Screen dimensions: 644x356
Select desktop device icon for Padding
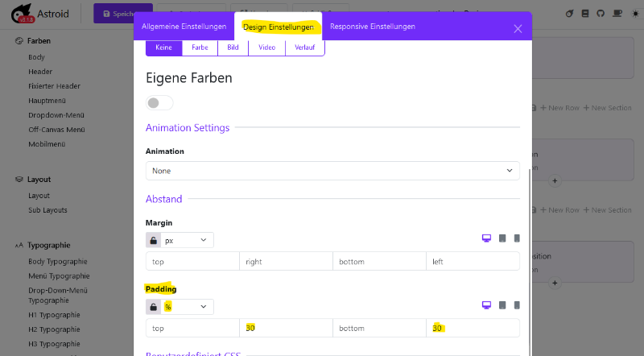(486, 305)
